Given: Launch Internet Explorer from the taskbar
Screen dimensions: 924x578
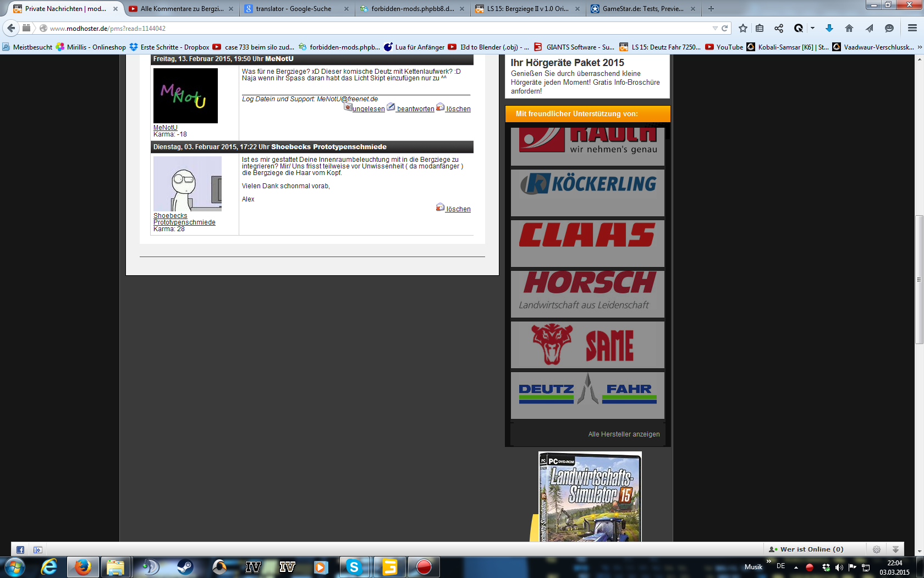Looking at the screenshot, I should [x=49, y=566].
